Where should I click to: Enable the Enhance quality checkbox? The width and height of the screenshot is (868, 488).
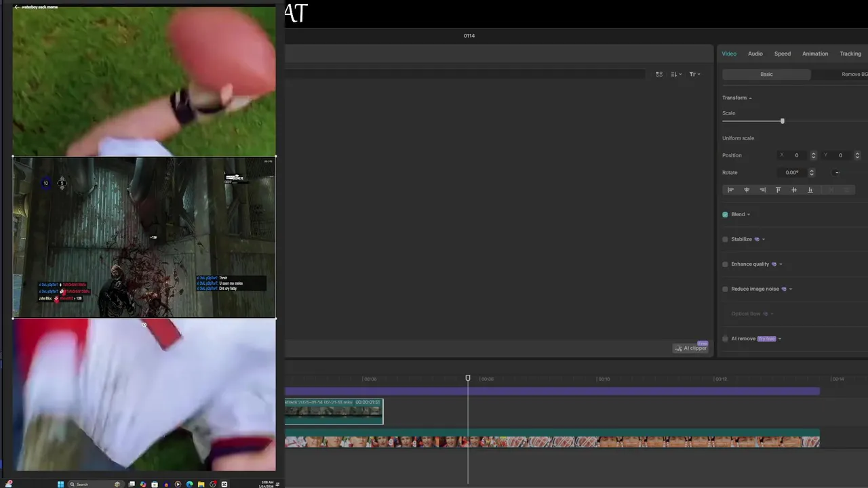(725, 264)
